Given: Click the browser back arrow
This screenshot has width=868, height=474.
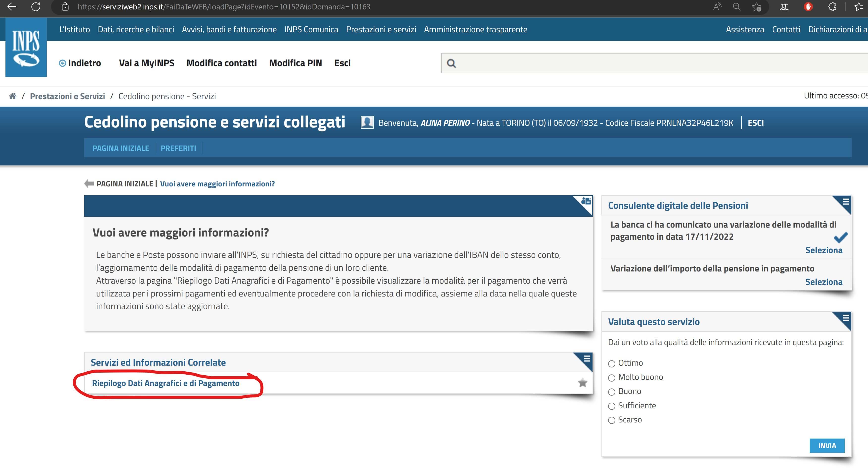Looking at the screenshot, I should 12,7.
